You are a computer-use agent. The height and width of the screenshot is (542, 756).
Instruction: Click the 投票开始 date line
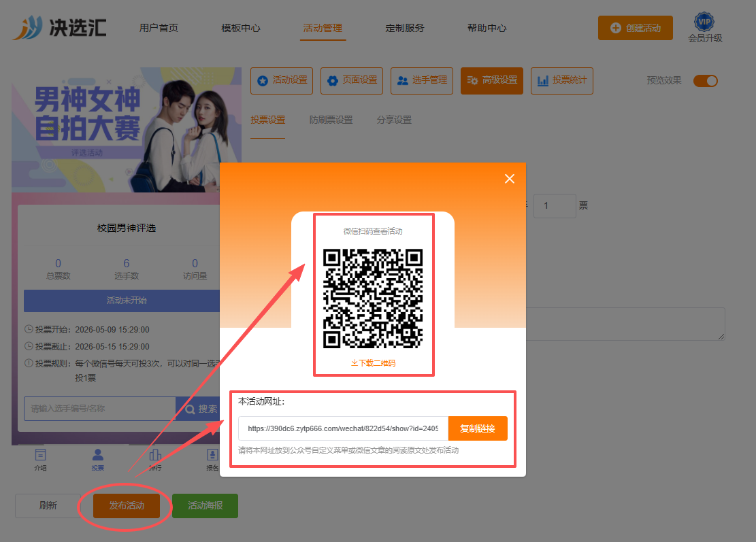point(87,330)
